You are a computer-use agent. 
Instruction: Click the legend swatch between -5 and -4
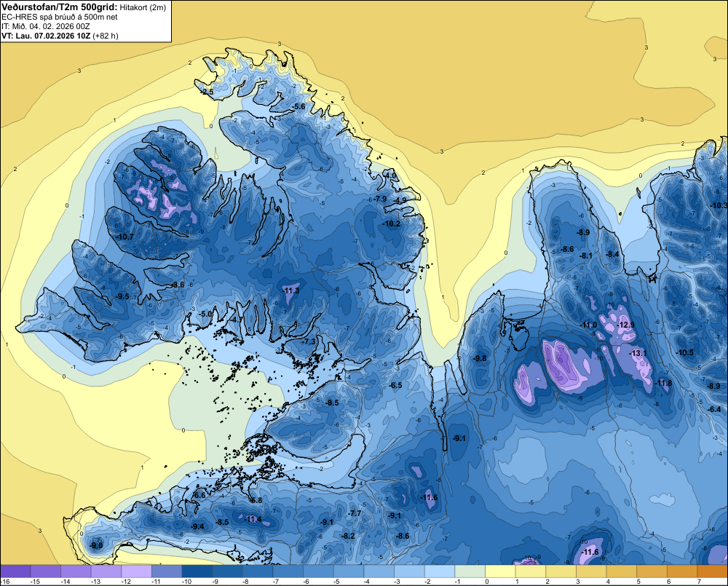tap(349, 571)
